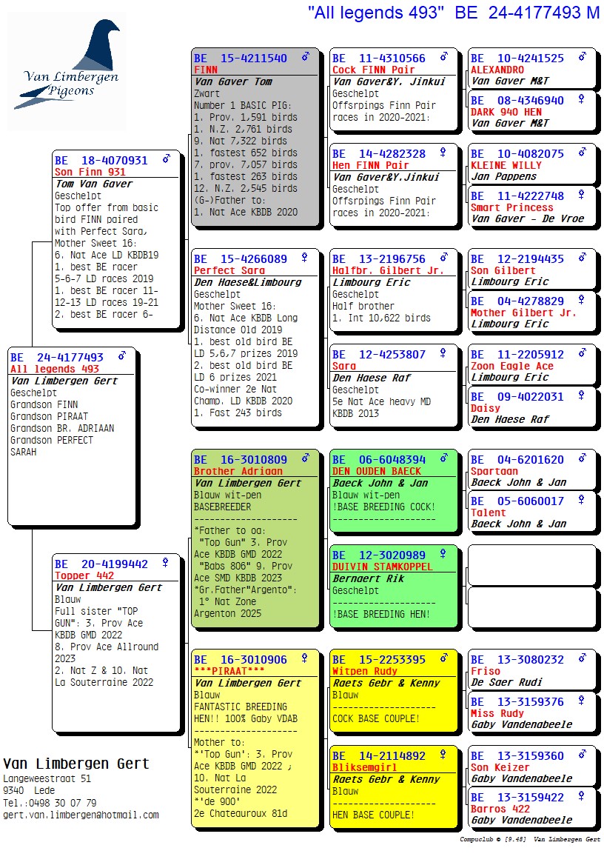
Task: Click the female symbol in the Topper 442 box
Action: coord(165,563)
